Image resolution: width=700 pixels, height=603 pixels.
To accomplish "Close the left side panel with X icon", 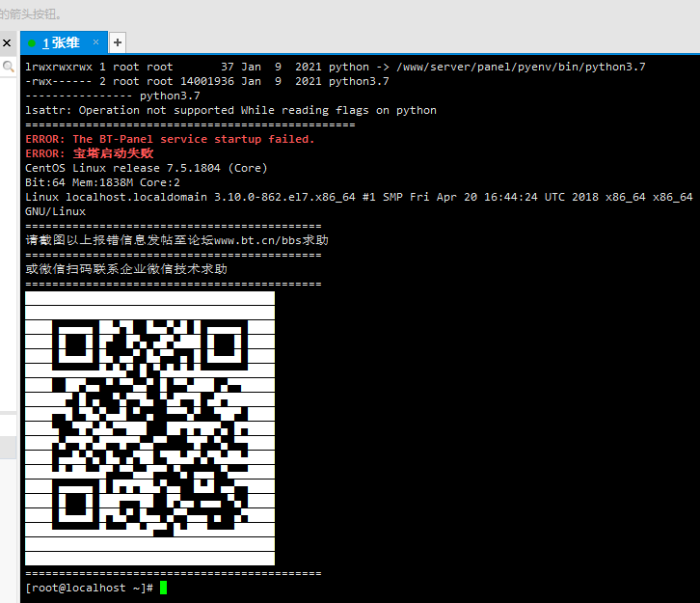I will tap(7, 43).
